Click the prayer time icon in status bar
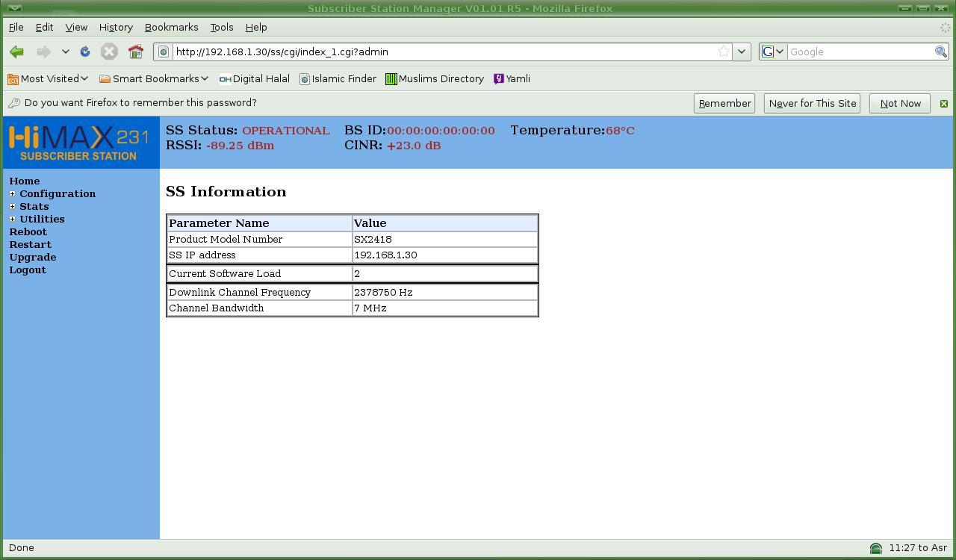 875,548
